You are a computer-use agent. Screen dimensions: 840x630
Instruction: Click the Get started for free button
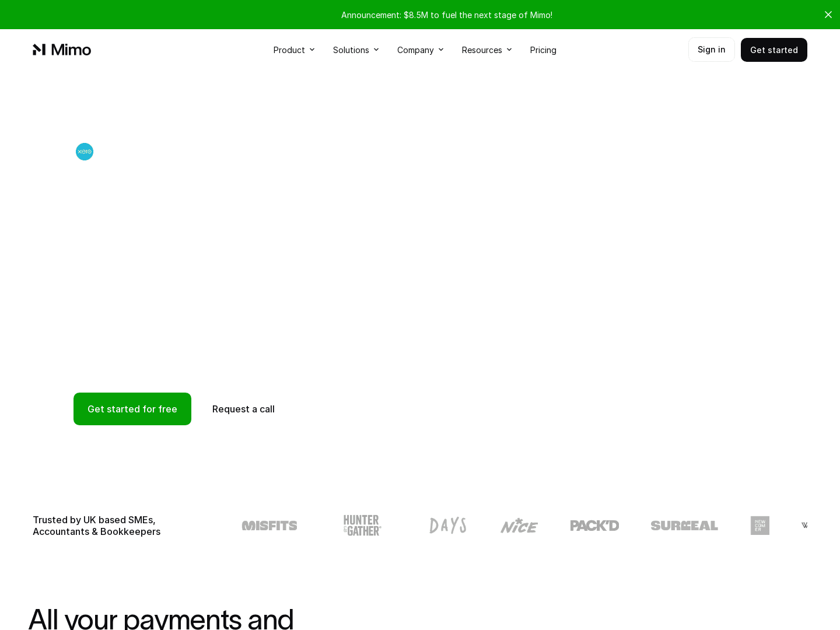pyautogui.click(x=132, y=409)
